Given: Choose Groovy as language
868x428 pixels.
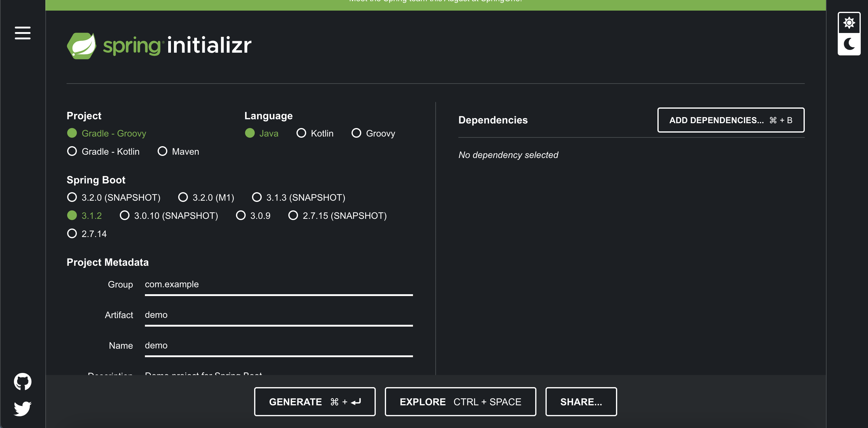Looking at the screenshot, I should [x=373, y=133].
